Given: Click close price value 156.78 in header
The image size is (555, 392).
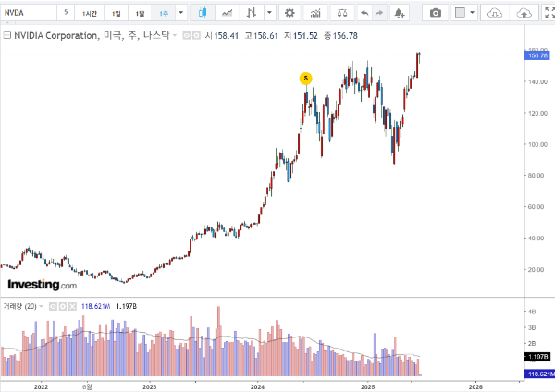Looking at the screenshot, I should point(345,36).
